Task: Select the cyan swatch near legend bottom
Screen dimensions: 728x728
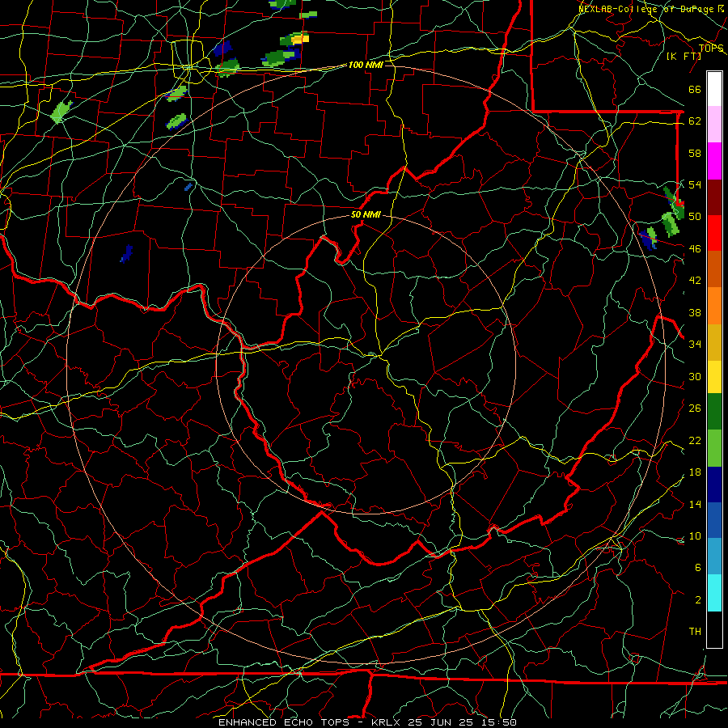Action: 714,593
